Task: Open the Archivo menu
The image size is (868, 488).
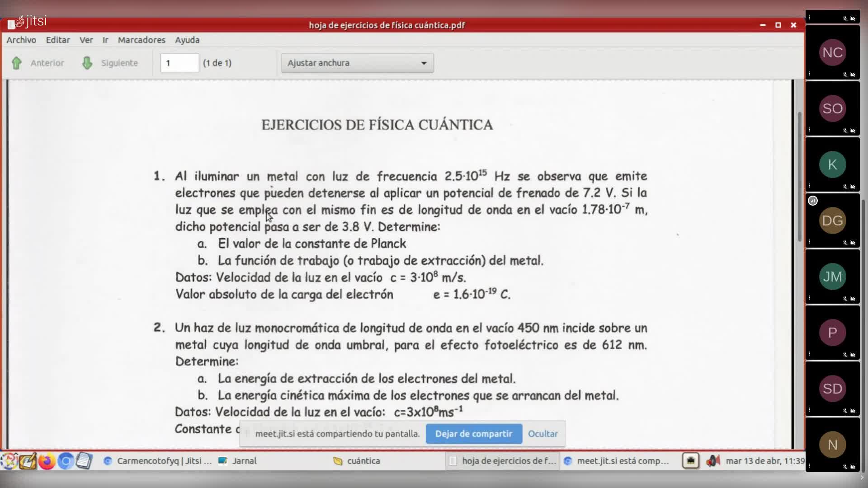Action: coord(21,40)
